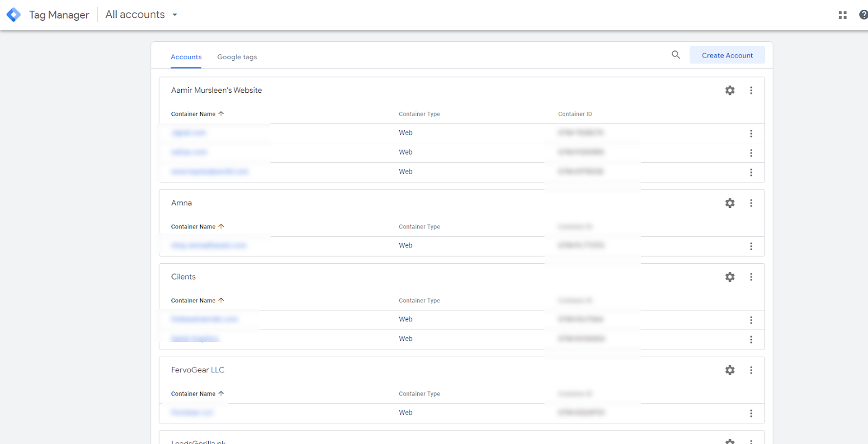Viewport: 868px width, 444px height.
Task: Select the FervoGear LLC account name
Action: (198, 370)
